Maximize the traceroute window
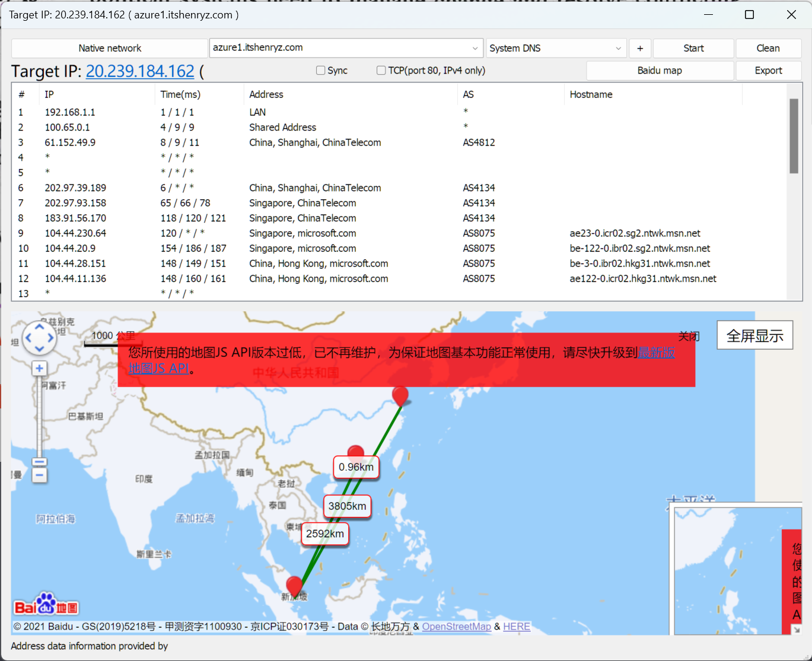 (750, 15)
